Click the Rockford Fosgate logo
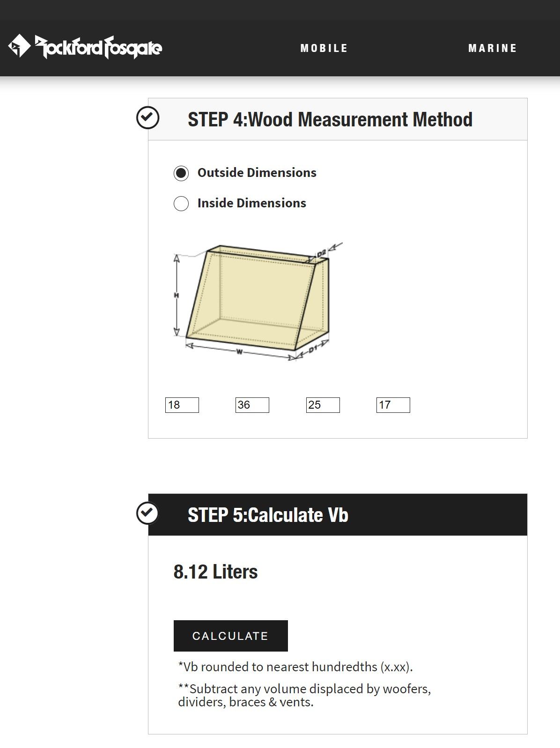The width and height of the screenshot is (560, 748). tap(85, 46)
